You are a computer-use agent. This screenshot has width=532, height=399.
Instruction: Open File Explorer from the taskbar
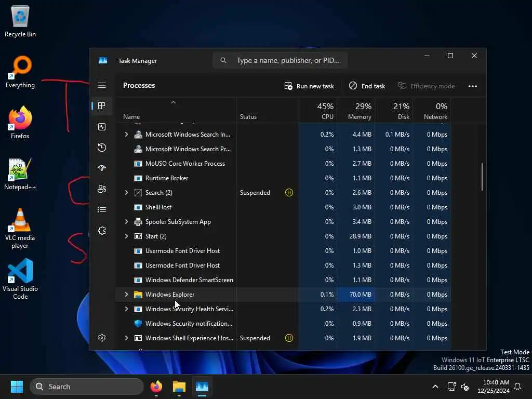[x=179, y=387]
